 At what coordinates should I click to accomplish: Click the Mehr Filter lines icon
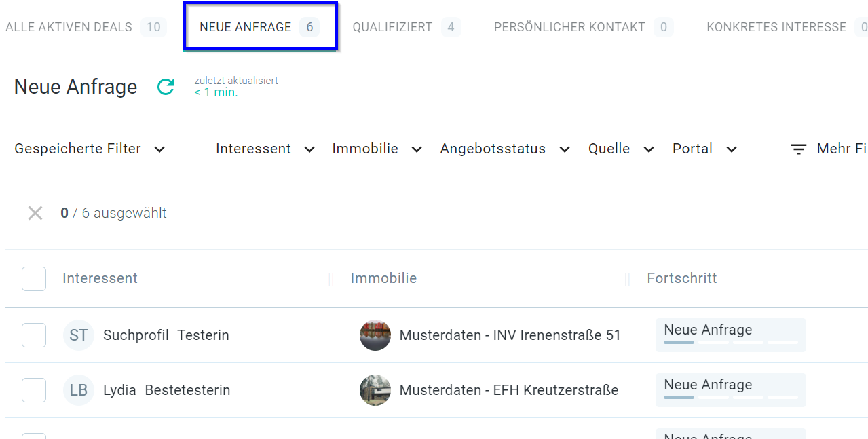(x=799, y=149)
